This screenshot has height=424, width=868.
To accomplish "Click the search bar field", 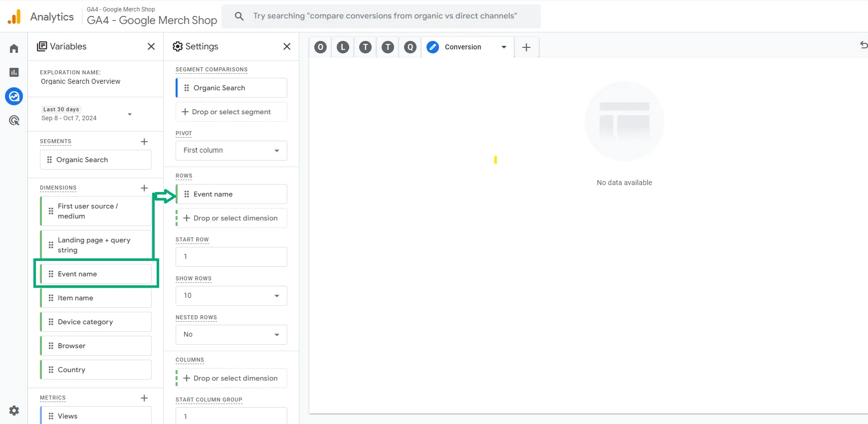I will tap(381, 16).
